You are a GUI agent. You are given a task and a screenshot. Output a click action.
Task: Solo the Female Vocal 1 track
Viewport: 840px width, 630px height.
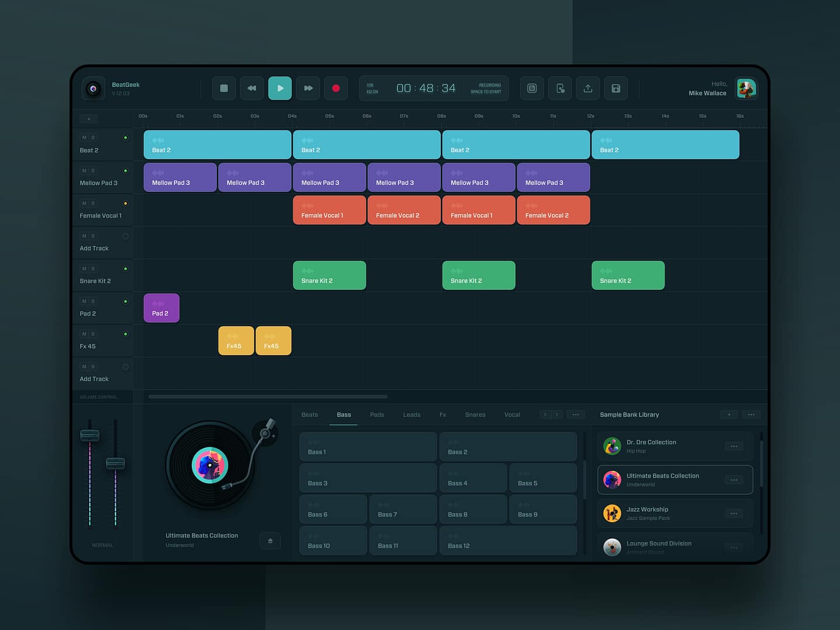tap(93, 203)
